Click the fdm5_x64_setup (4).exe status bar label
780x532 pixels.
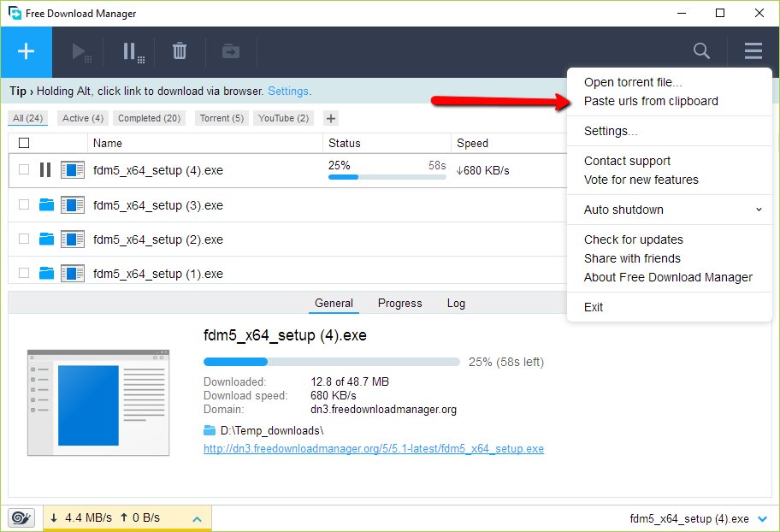[x=689, y=518]
